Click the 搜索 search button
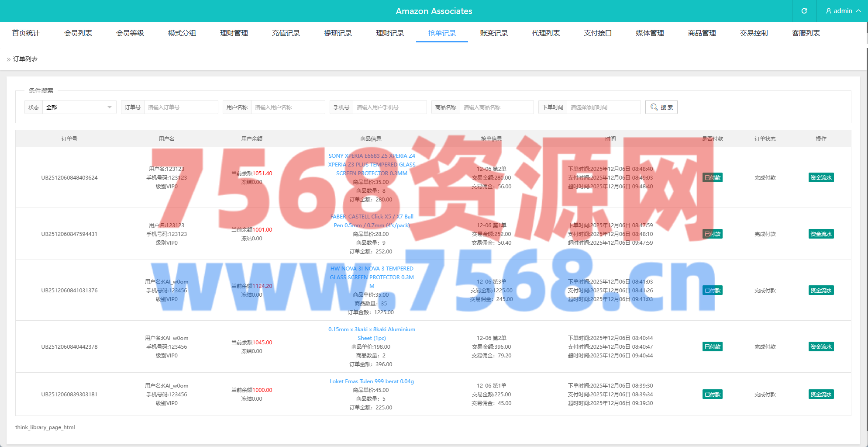The height and width of the screenshot is (447, 868). point(661,107)
